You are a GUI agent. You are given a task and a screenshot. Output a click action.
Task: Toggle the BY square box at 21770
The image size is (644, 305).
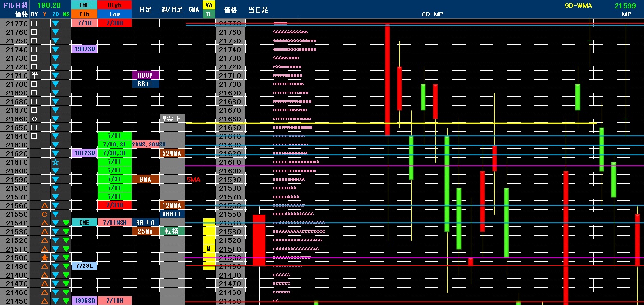[34, 24]
